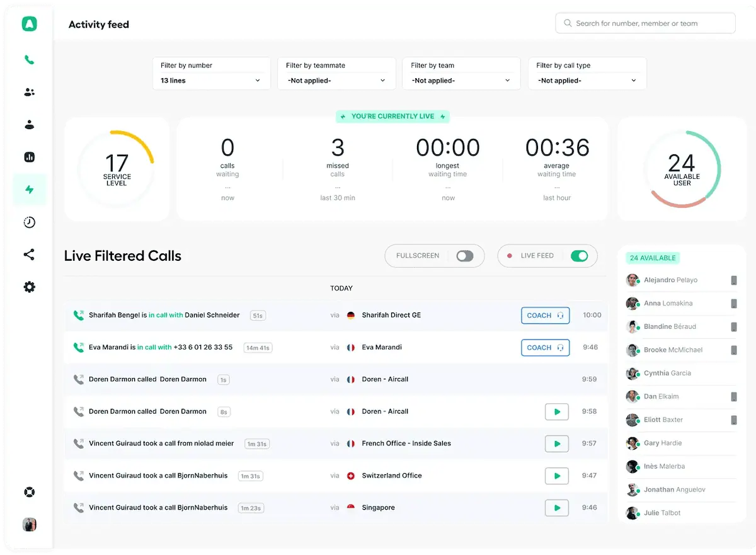This screenshot has height=555, width=756.
Task: Click Coach on Sharifah Bengel's call
Action: [545, 315]
